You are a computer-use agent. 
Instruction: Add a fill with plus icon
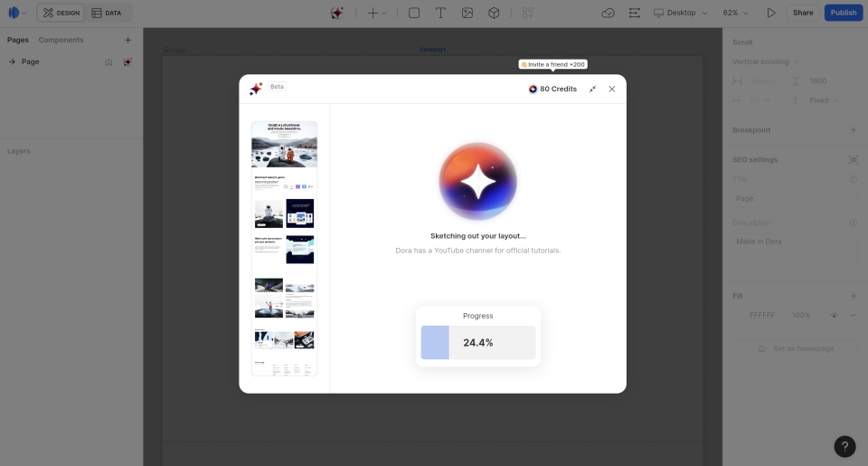pos(853,296)
